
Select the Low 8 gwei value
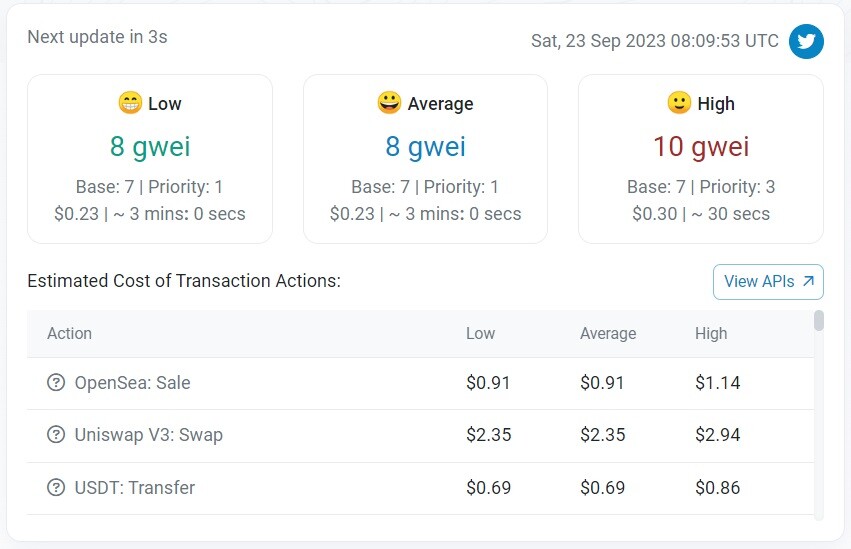[x=150, y=146]
